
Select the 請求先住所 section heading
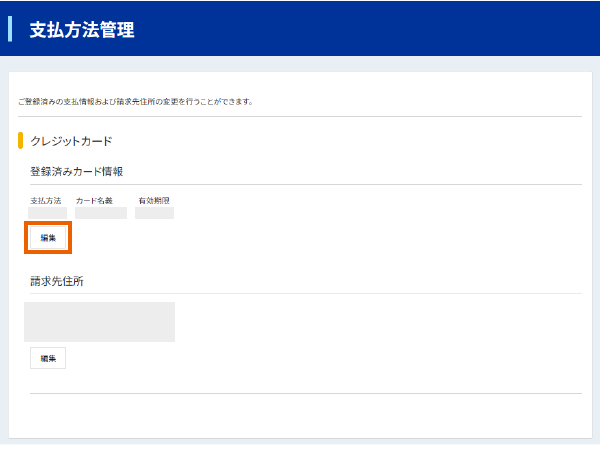(57, 281)
